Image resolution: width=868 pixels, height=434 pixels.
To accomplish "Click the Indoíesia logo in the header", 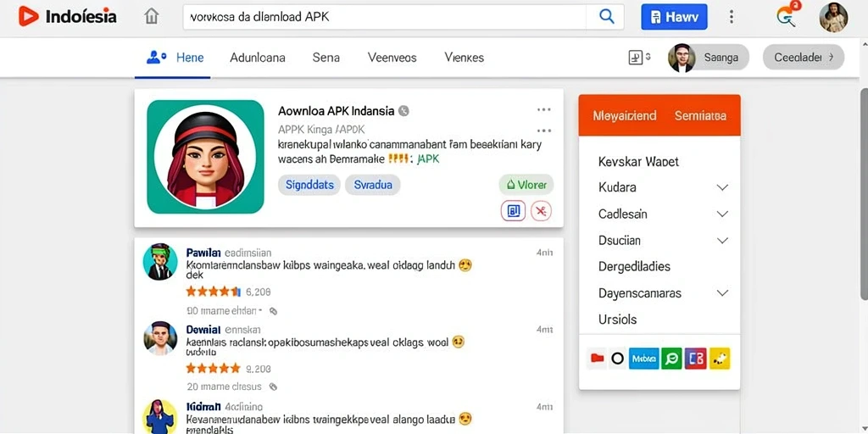I will tap(67, 17).
